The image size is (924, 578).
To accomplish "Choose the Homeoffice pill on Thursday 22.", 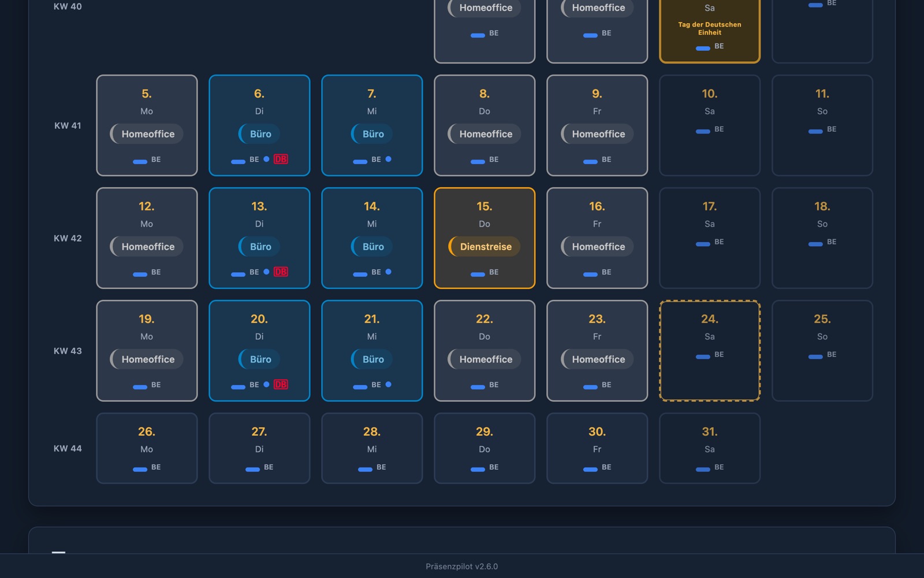I will 485,360.
